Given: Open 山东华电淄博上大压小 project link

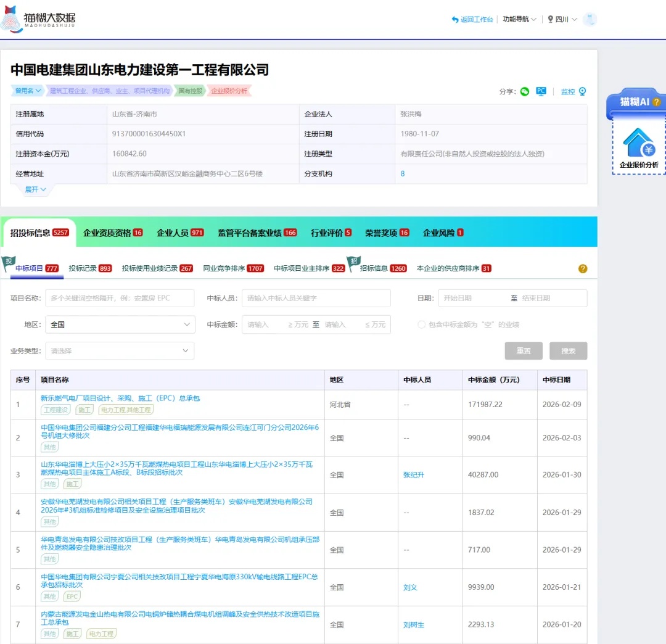Looking at the screenshot, I should pyautogui.click(x=177, y=468).
